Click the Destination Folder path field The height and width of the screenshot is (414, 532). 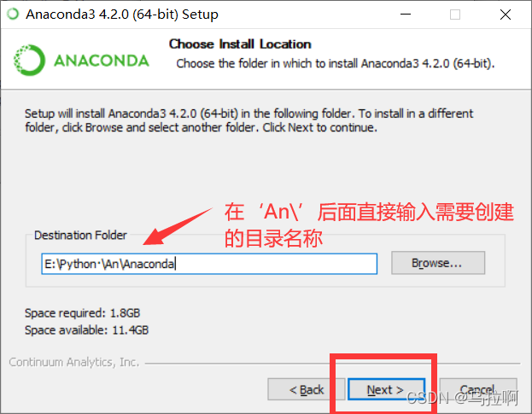(x=209, y=264)
